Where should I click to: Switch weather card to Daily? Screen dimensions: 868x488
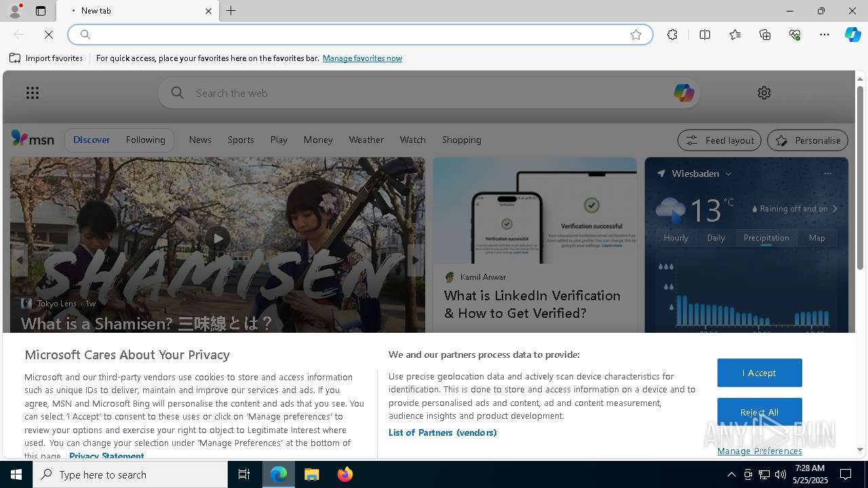[716, 238]
